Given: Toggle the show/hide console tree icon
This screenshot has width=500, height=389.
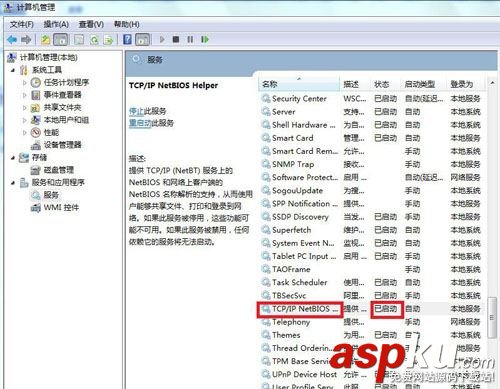Looking at the screenshot, I should coord(61,40).
